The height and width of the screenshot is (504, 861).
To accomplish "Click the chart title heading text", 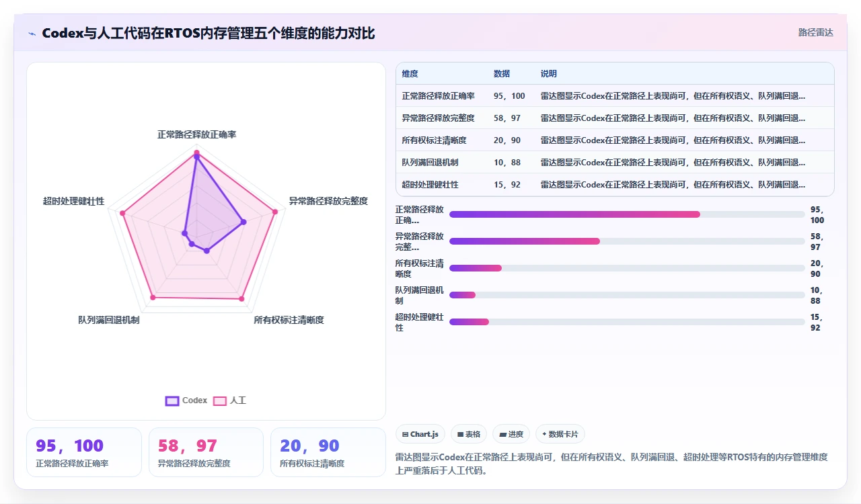I will pyautogui.click(x=209, y=33).
